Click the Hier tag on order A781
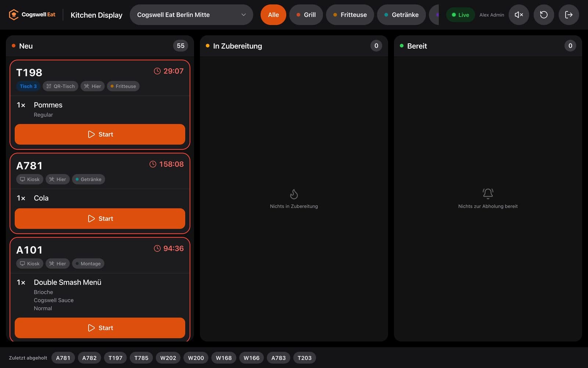The image size is (588, 368). pyautogui.click(x=58, y=179)
